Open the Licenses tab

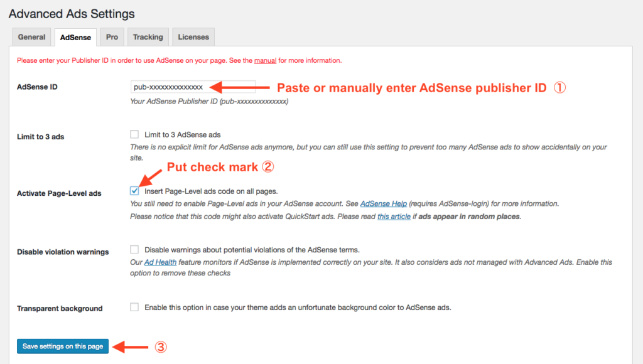(193, 36)
